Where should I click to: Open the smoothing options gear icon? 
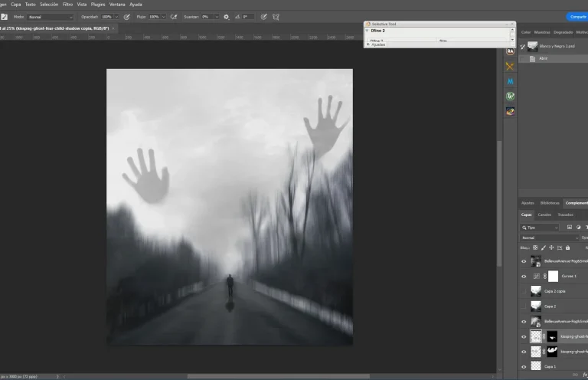tap(226, 17)
